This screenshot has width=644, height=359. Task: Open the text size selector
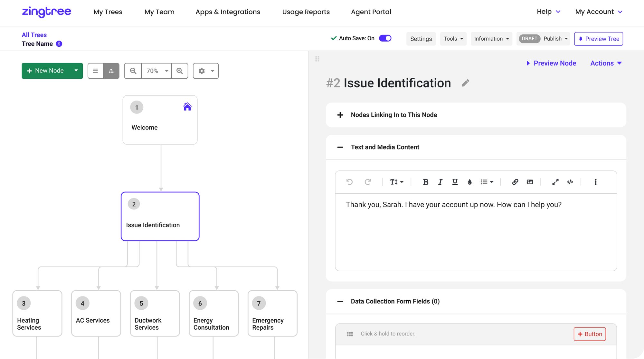click(397, 182)
